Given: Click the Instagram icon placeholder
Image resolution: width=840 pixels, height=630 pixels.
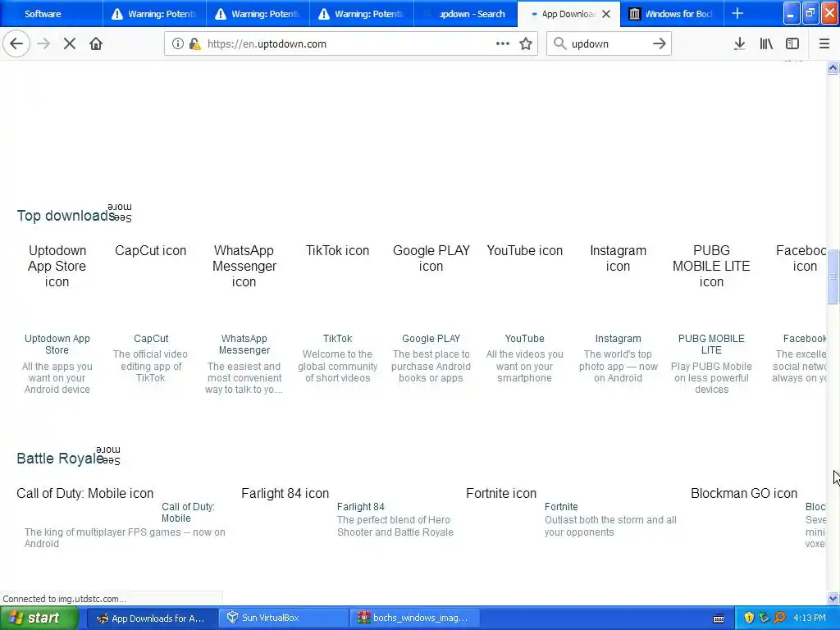Looking at the screenshot, I should [x=618, y=258].
